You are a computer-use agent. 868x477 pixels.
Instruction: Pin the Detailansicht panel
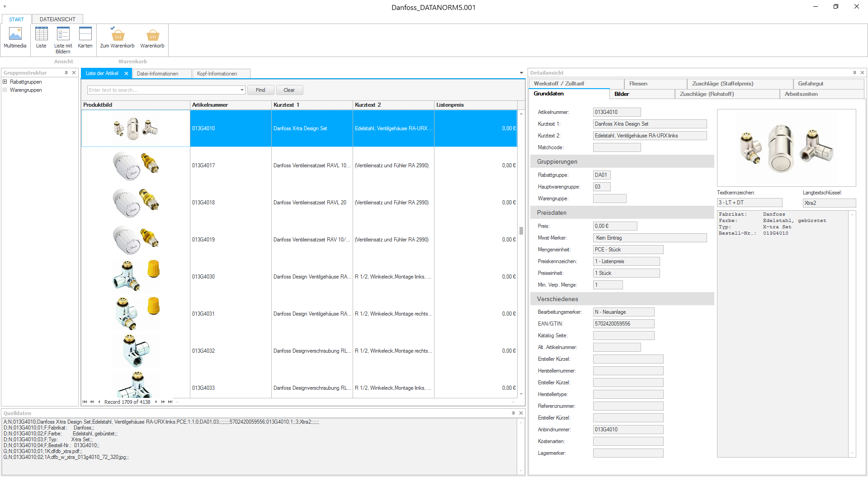[x=854, y=73]
